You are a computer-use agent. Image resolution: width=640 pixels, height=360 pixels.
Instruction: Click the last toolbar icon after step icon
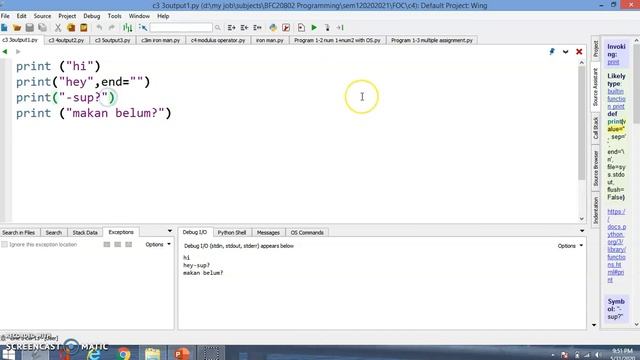340,27
